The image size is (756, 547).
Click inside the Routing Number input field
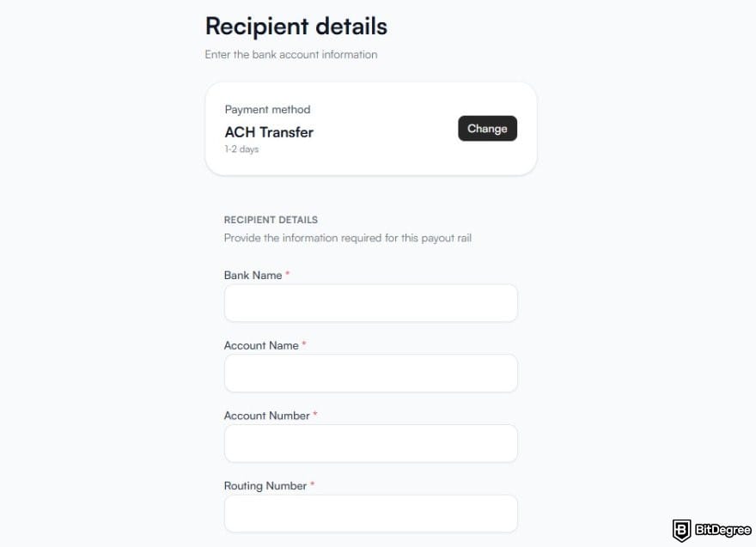(369, 513)
